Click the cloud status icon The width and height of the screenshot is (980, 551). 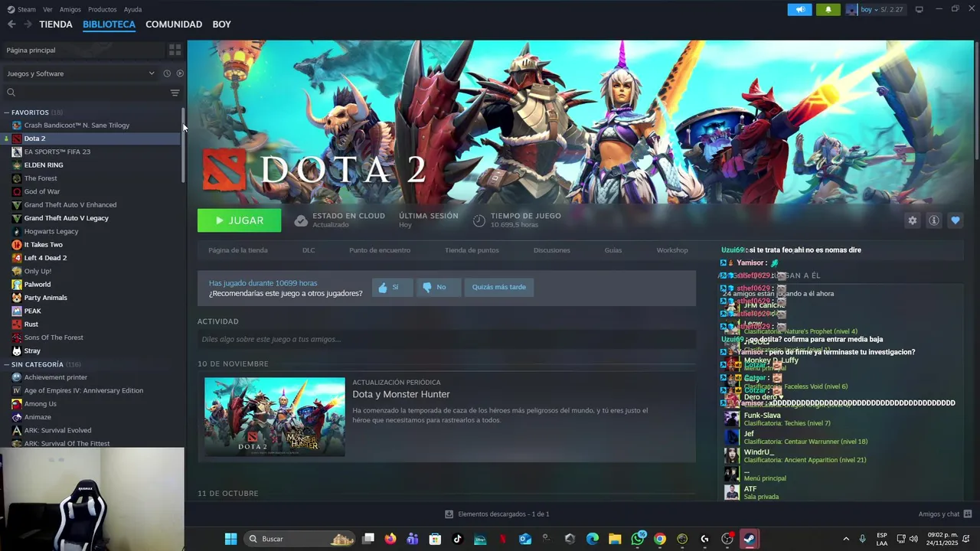click(301, 220)
